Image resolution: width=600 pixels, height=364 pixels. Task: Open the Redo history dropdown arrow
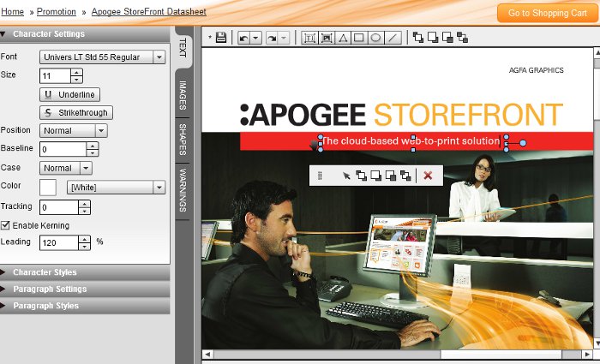click(x=284, y=38)
